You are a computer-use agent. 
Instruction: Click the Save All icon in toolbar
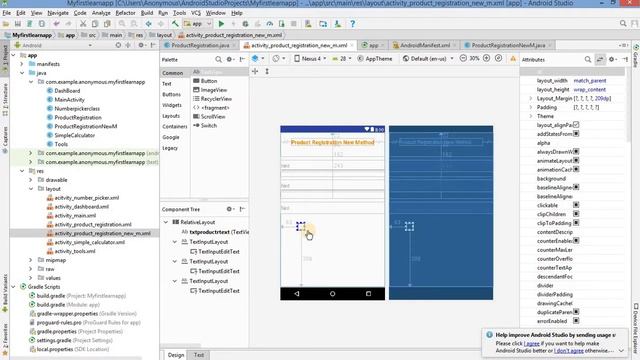[18, 24]
